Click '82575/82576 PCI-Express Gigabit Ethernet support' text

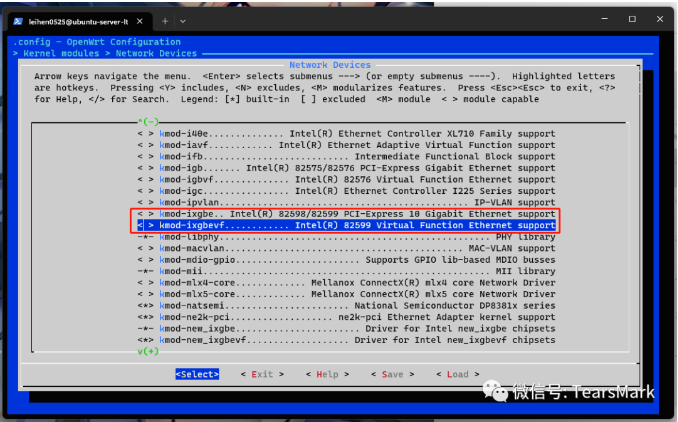tap(425, 168)
